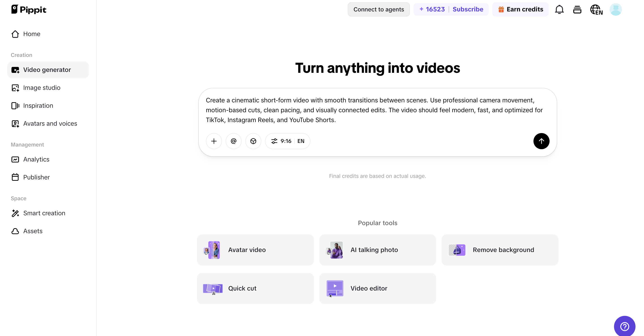This screenshot has height=336, width=644.
Task: Open the stacked cards tasks icon
Action: point(577,9)
